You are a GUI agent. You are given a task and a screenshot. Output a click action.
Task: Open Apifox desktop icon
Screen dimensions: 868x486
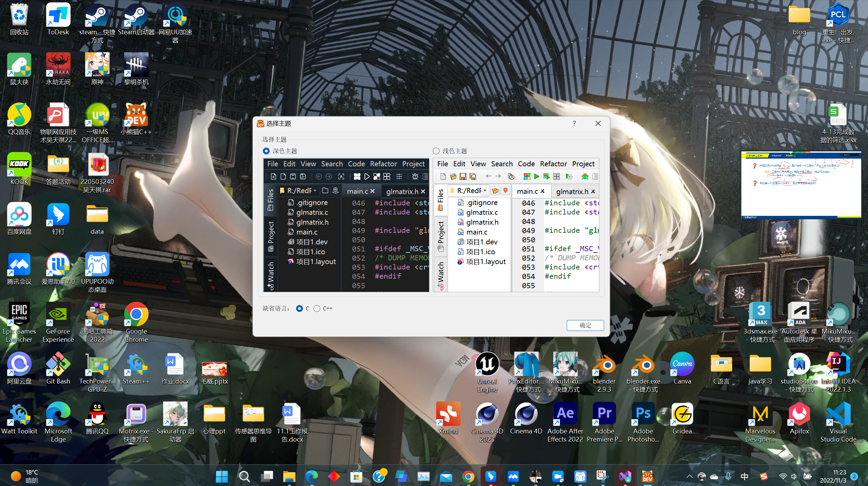tap(799, 418)
